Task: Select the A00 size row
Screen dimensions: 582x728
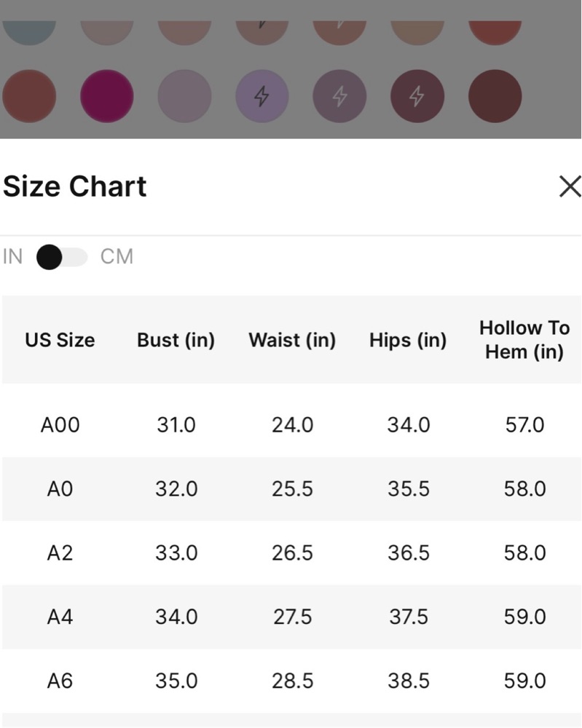Action: coord(291,425)
